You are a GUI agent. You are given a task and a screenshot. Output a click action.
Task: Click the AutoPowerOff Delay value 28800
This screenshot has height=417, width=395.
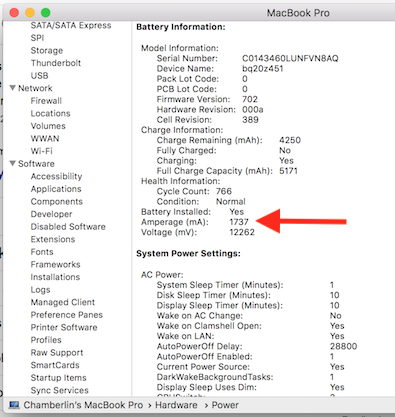pos(343,346)
